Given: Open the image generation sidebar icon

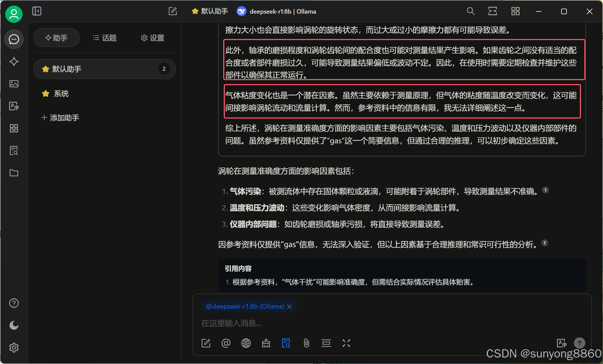Looking at the screenshot, I should coord(14,84).
